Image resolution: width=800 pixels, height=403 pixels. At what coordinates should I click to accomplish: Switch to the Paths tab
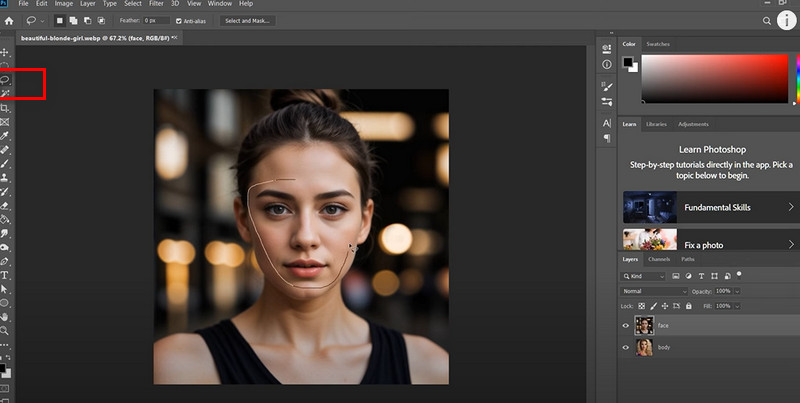pyautogui.click(x=688, y=259)
